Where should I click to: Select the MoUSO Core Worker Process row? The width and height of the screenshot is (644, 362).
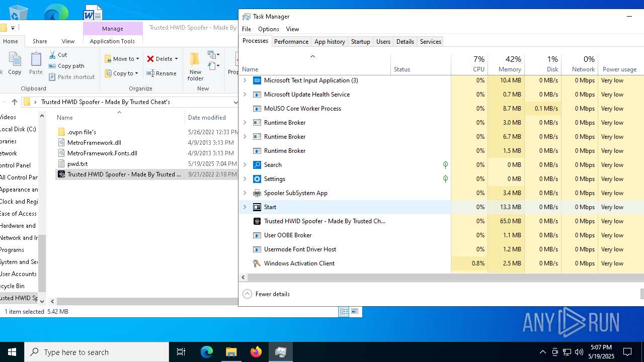(441, 109)
